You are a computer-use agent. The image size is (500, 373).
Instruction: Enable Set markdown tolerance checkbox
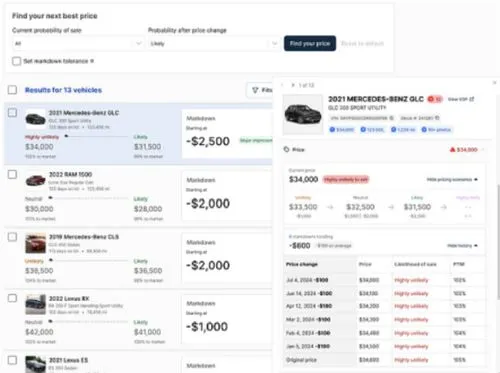coord(16,61)
